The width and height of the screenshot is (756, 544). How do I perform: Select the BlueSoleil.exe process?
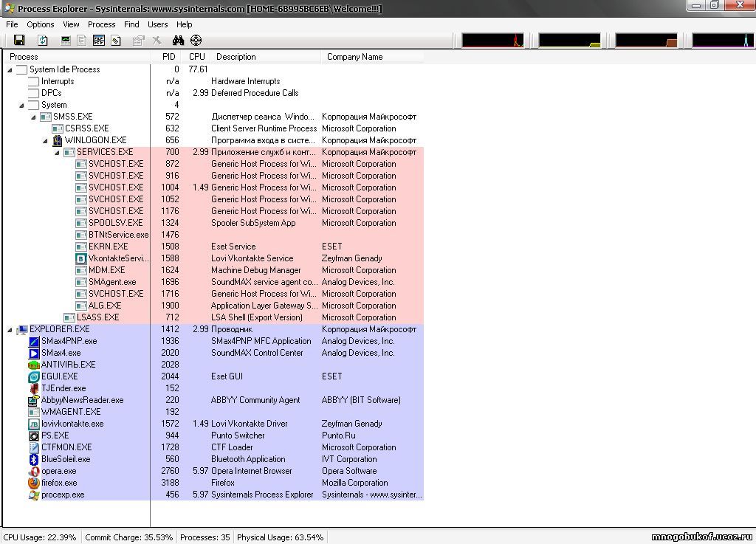(x=226, y=459)
